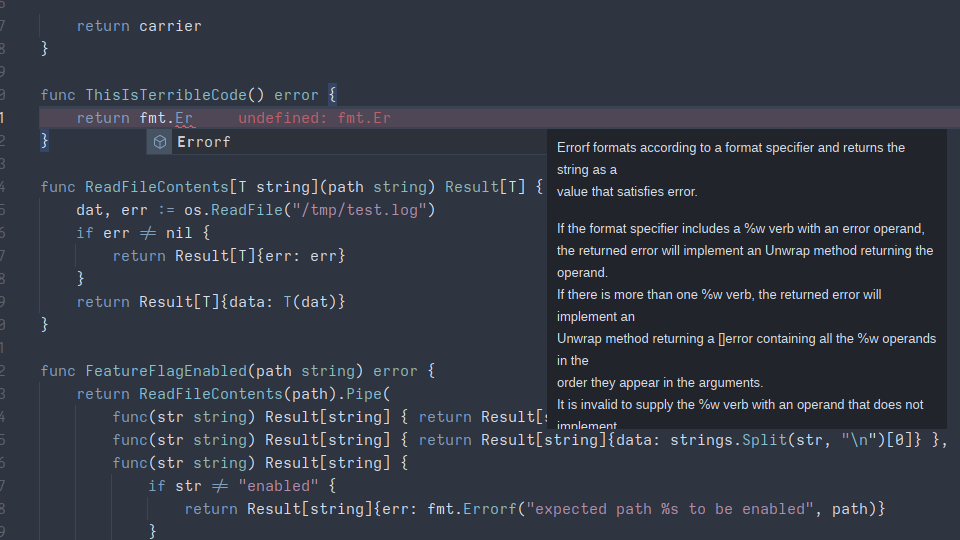The height and width of the screenshot is (540, 960).
Task: Select the Errorf autocomplete suggestion
Action: (x=204, y=142)
